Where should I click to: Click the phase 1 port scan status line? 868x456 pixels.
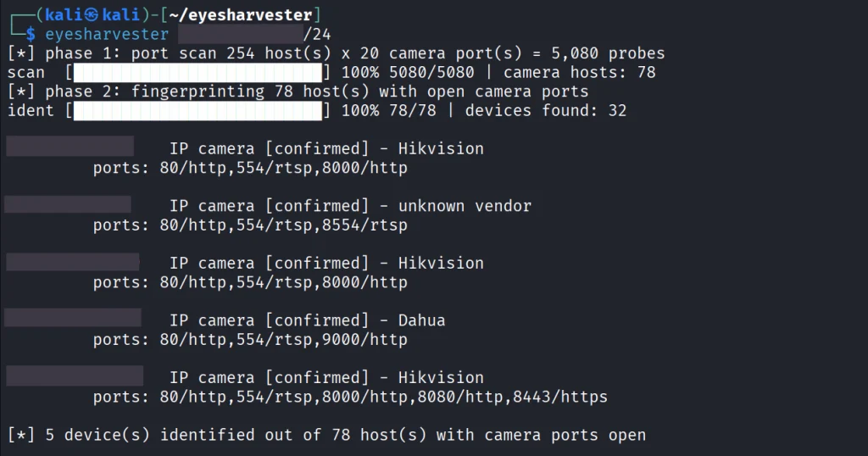(336, 53)
